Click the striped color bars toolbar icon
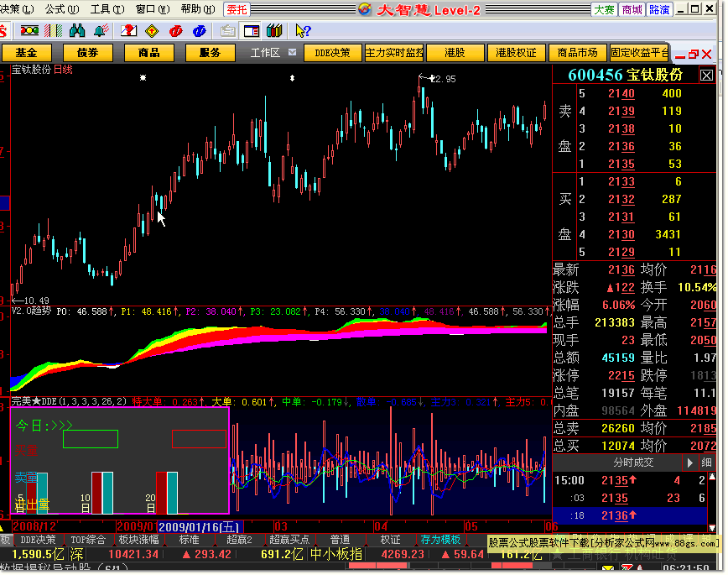The image size is (728, 575). 53,31
